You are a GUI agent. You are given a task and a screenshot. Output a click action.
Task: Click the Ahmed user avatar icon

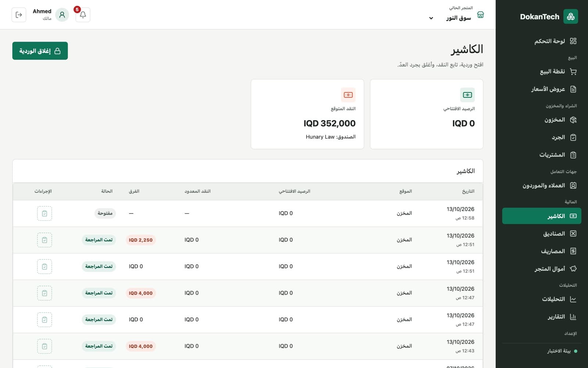[62, 15]
